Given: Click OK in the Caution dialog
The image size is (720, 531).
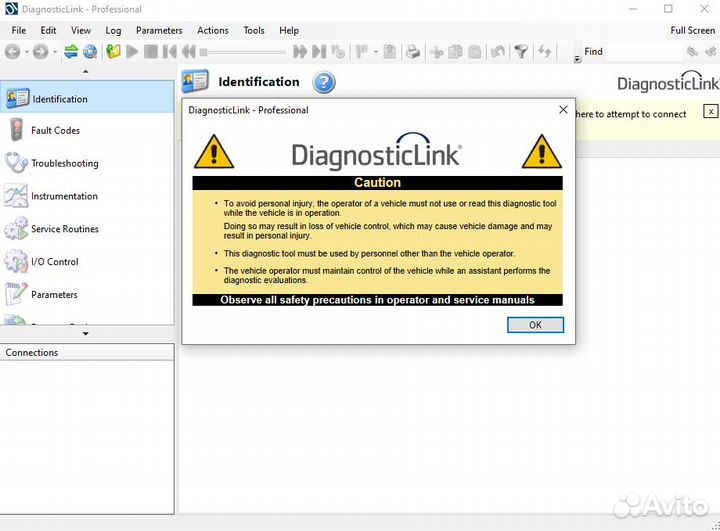Looking at the screenshot, I should pyautogui.click(x=535, y=325).
